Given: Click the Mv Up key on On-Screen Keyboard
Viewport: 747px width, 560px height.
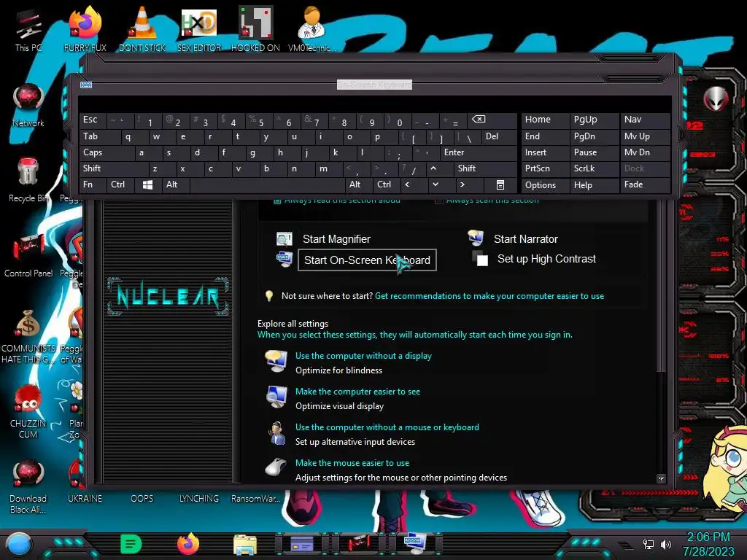Looking at the screenshot, I should (x=645, y=136).
